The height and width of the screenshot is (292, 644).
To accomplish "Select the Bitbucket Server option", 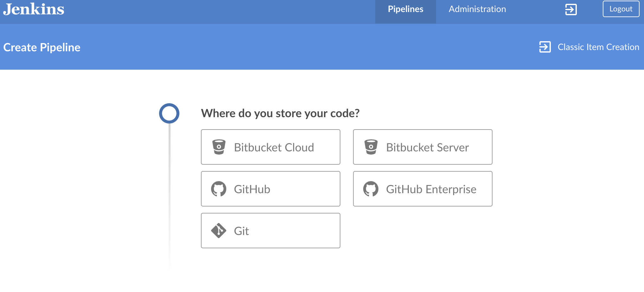I will [423, 147].
